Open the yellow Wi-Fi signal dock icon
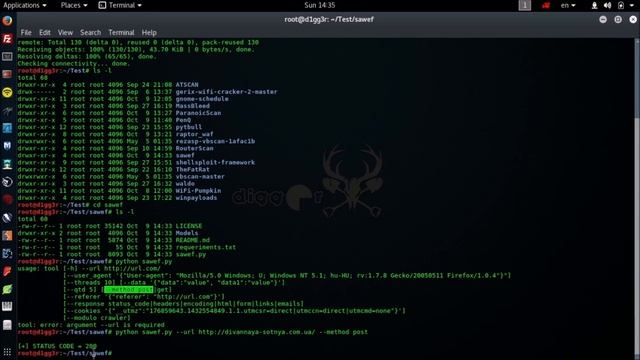This screenshot has height=360, width=640. pyautogui.click(x=7, y=92)
